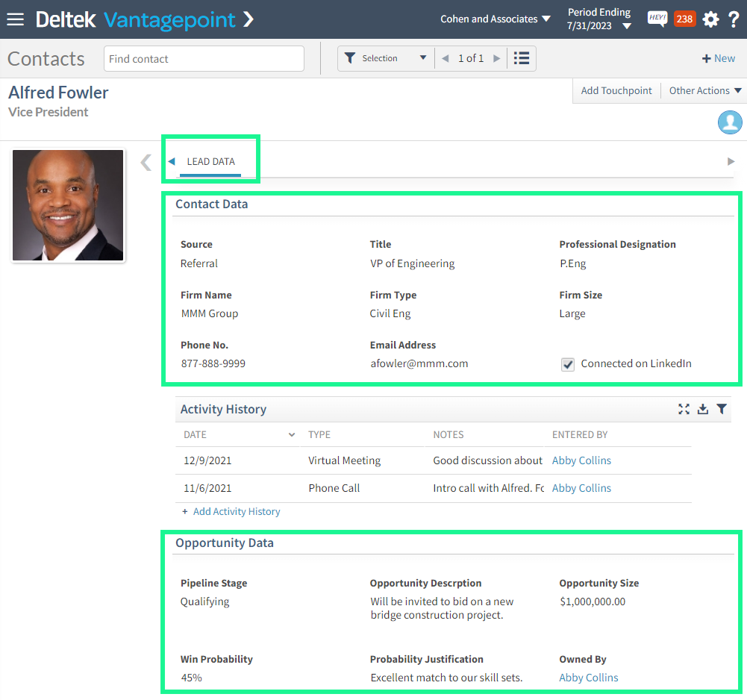Click the TYPE column header
Screen dimensions: 747x700
coord(319,434)
